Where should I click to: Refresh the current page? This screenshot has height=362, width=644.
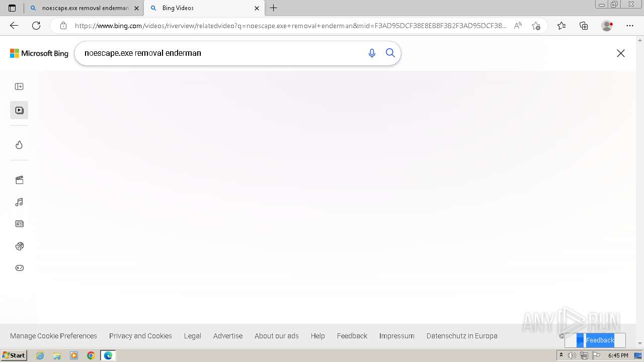(x=36, y=26)
